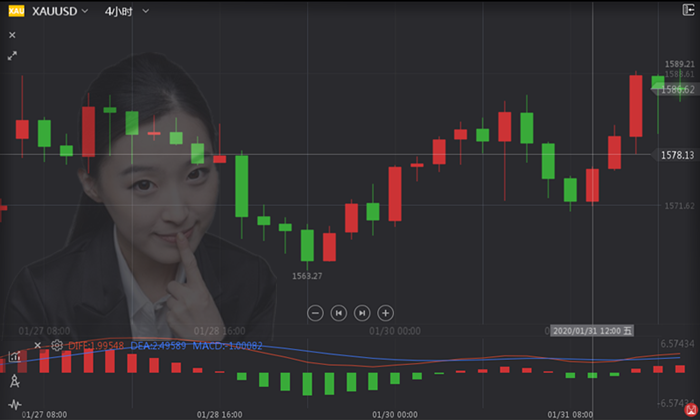Click the 01/30 00:00 bottom time label

(x=395, y=415)
